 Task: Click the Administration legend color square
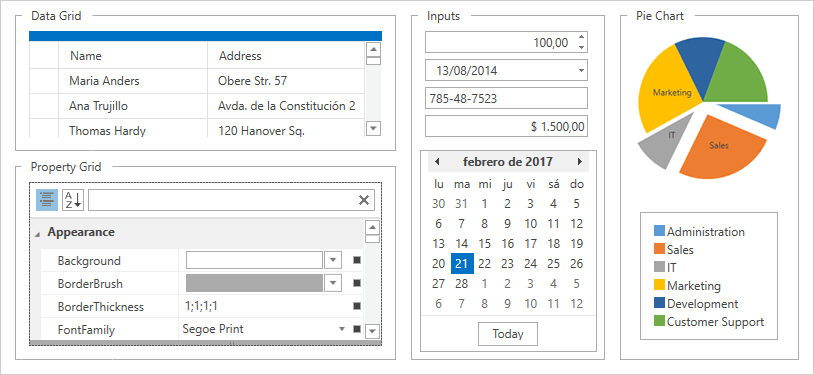coord(659,231)
